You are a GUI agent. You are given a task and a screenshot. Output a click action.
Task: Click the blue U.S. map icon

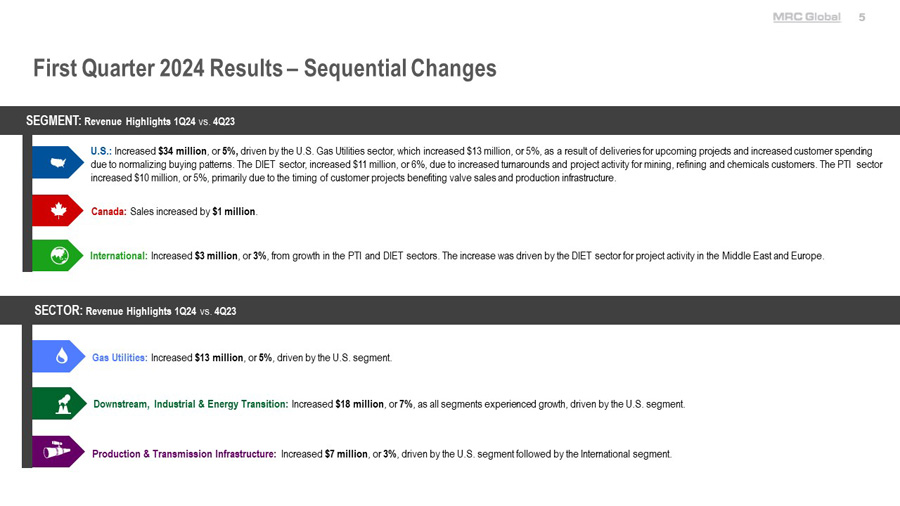point(57,162)
